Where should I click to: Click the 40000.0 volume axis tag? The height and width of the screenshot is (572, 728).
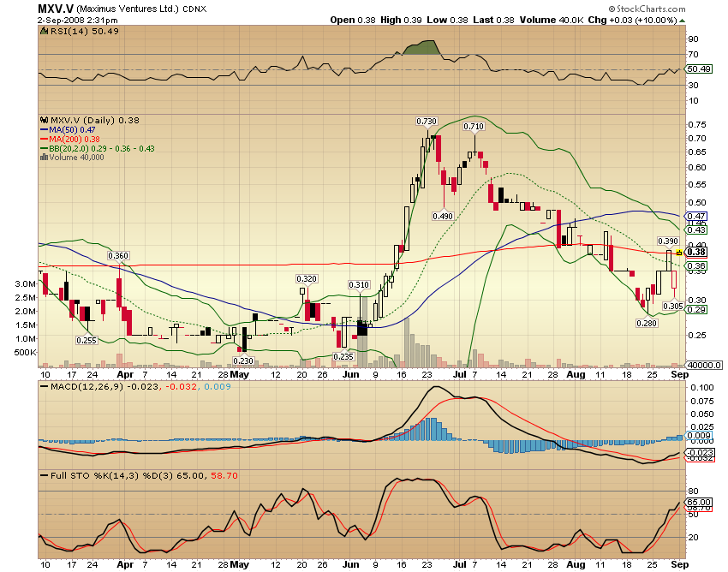click(x=704, y=365)
